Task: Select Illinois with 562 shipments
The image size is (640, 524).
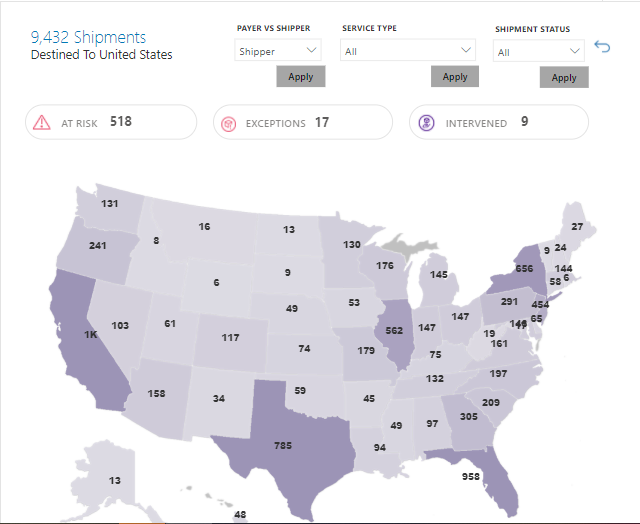Action: [x=394, y=331]
